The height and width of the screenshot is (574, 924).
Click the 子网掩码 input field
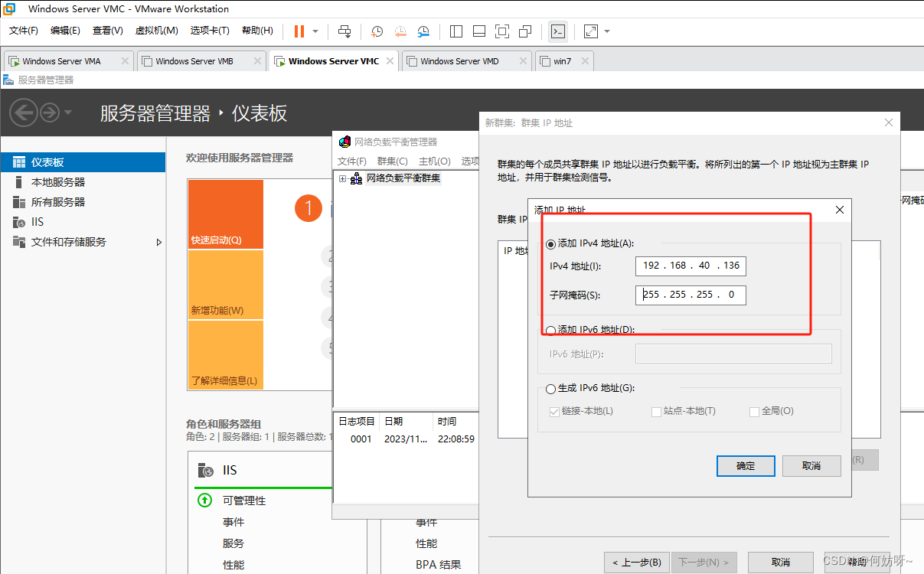pyautogui.click(x=690, y=295)
